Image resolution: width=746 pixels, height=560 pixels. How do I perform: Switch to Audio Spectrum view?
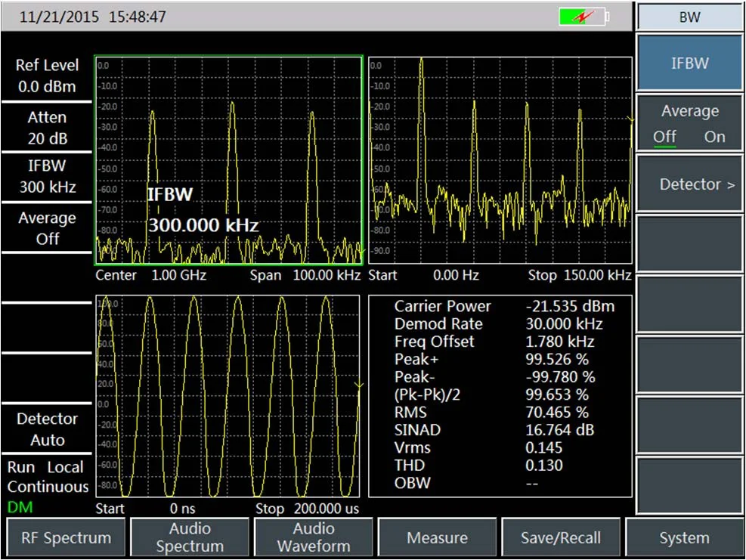point(190,537)
